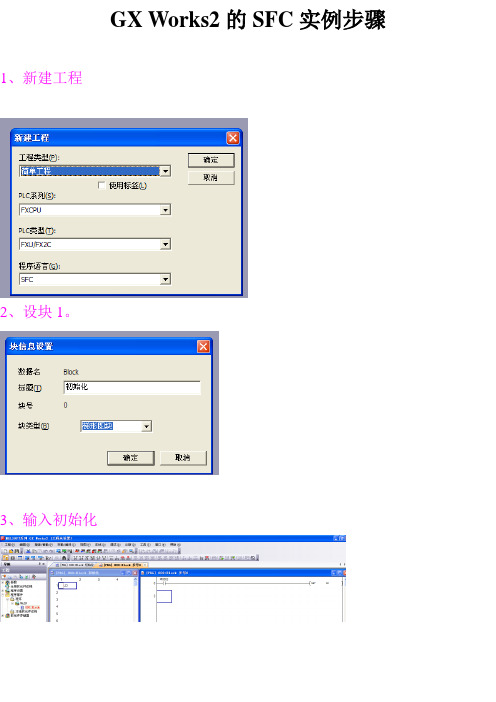Open the PLC类型 dropdown showing FXU/FX2C
This screenshot has height=702, width=496.
[x=95, y=244]
